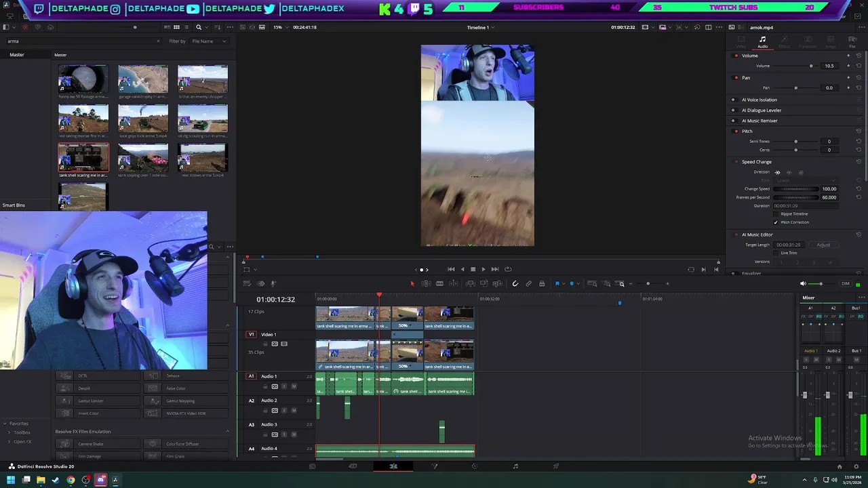Collapse the Favorites section
868x488 pixels.
point(5,424)
